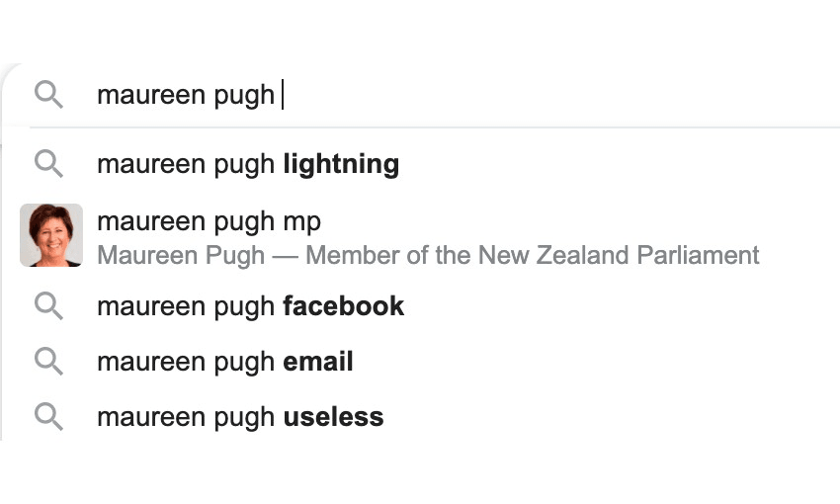Choose the "maureen pugh mp" suggestion

(209, 221)
